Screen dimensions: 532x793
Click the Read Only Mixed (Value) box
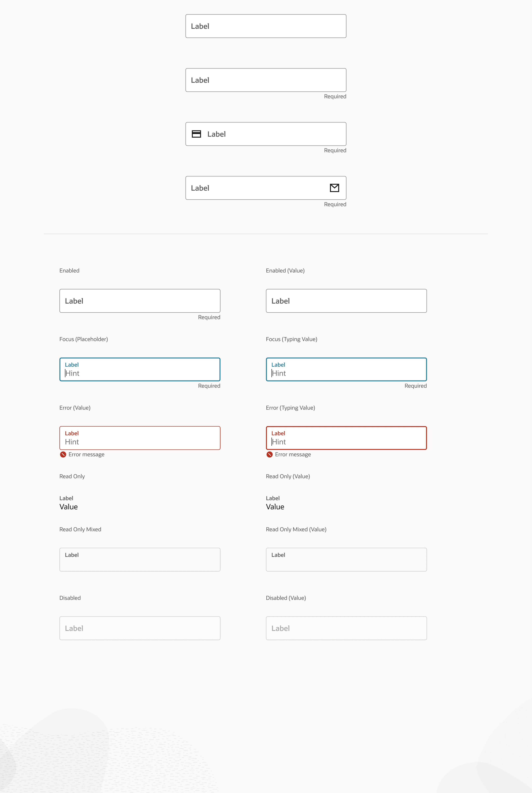click(x=346, y=560)
